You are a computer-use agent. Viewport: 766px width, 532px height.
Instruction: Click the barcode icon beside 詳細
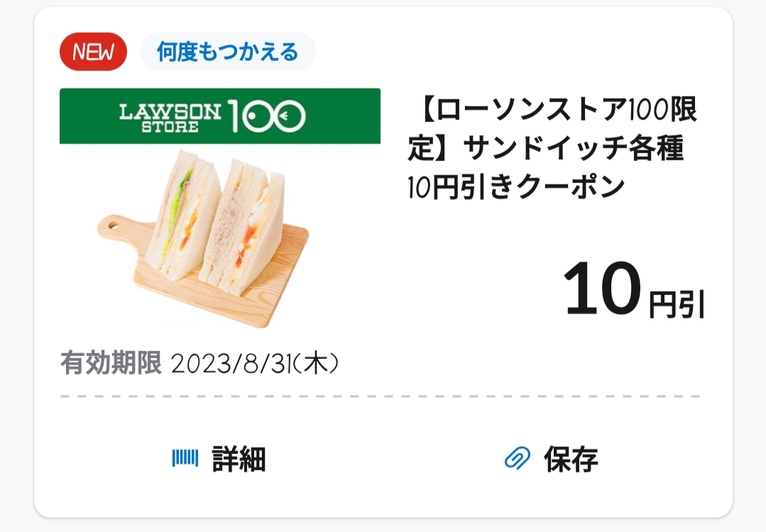(185, 458)
